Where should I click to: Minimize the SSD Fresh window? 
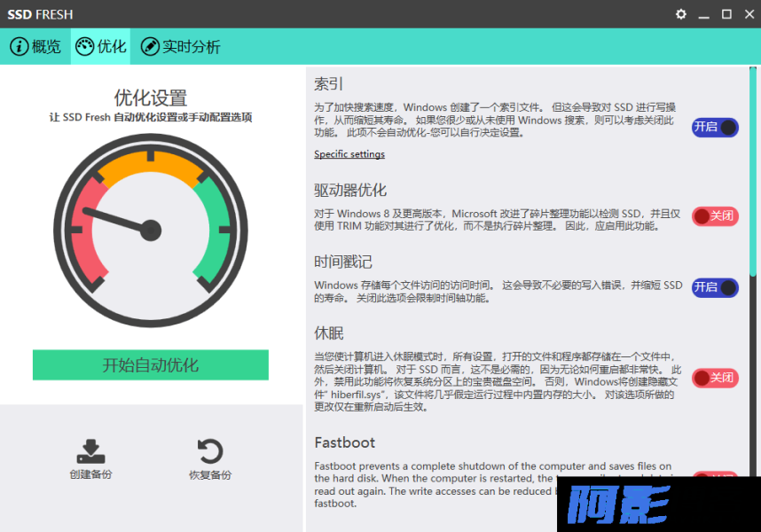(704, 14)
